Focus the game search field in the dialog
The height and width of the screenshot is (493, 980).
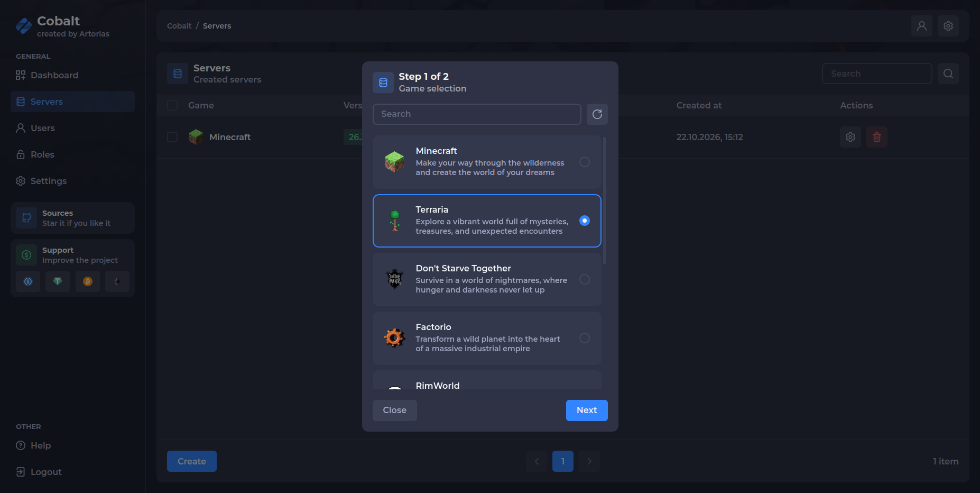477,114
